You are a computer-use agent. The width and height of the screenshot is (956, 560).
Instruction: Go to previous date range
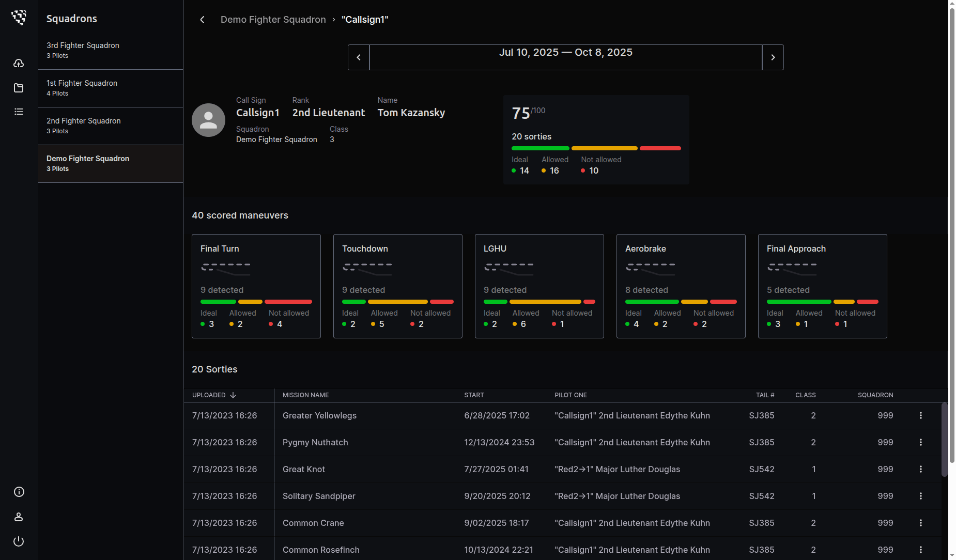[359, 57]
